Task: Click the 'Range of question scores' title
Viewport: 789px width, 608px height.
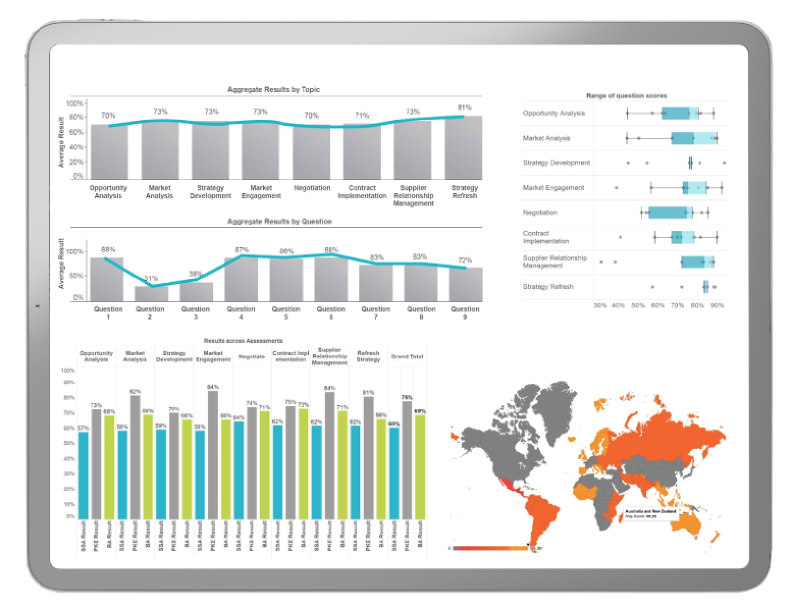Action: point(626,96)
